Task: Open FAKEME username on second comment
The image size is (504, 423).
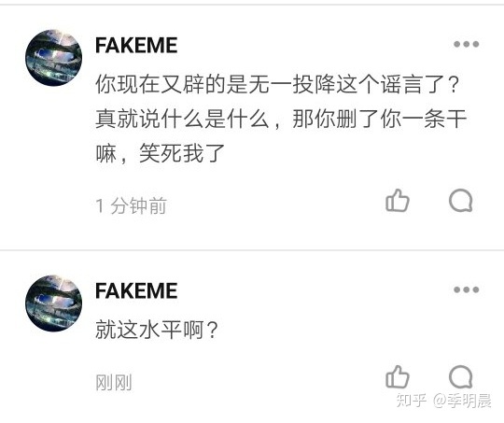Action: click(136, 290)
